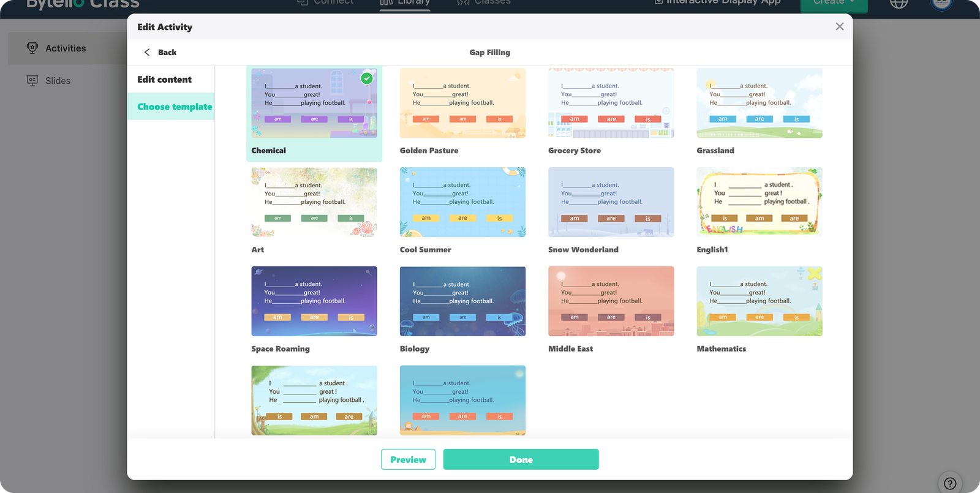The width and height of the screenshot is (980, 493).
Task: Select the Middle East template
Action: (611, 301)
